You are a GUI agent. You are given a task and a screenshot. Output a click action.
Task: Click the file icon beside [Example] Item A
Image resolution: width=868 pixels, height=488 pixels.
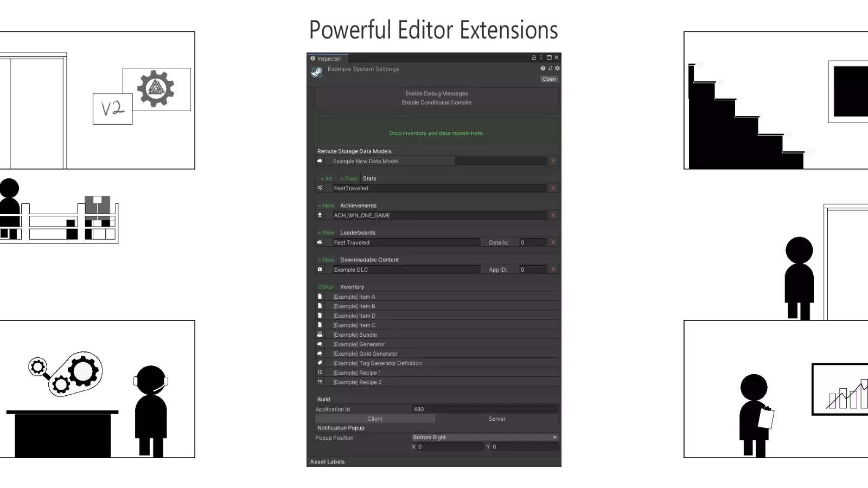coord(320,297)
